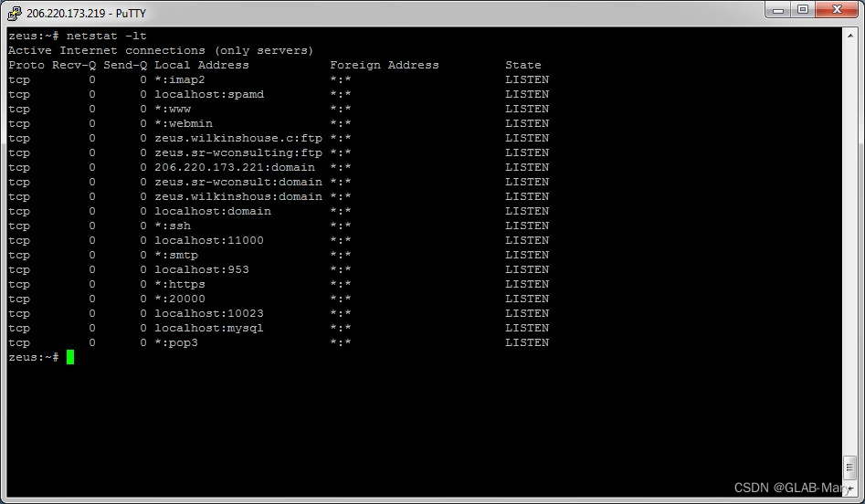
Task: Click LISTEN state in the imap2 row
Action: pos(527,80)
